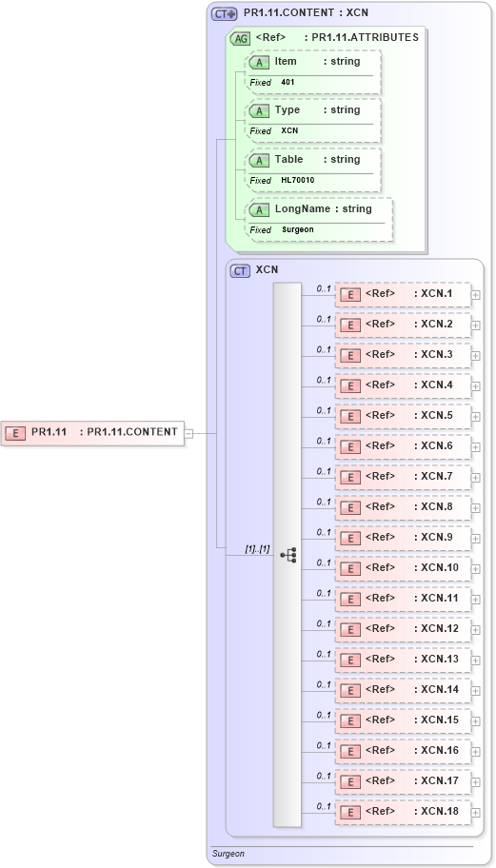
Task: Click the CT icon of XCN type
Action: click(240, 271)
